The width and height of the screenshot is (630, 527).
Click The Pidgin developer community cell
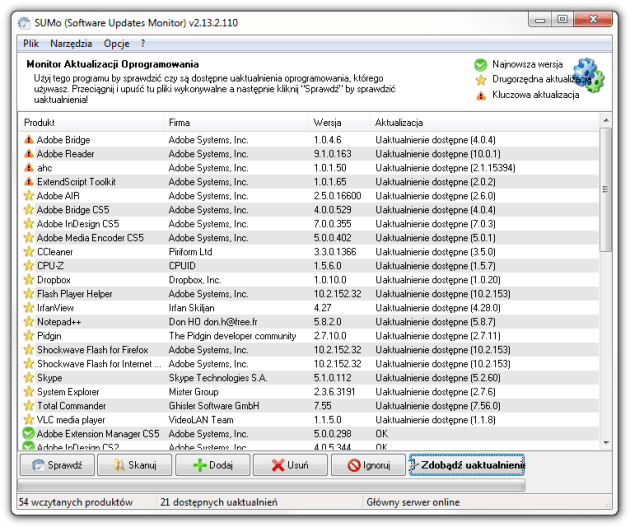click(x=233, y=336)
